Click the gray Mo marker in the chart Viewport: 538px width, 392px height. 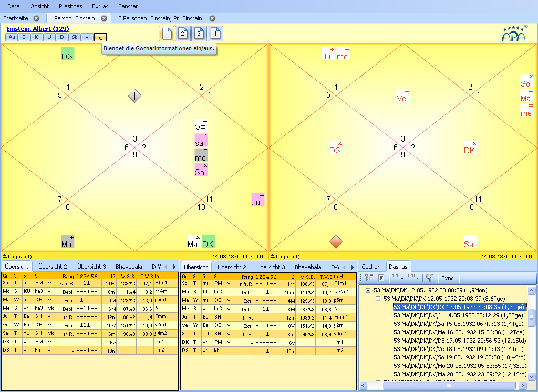click(68, 241)
